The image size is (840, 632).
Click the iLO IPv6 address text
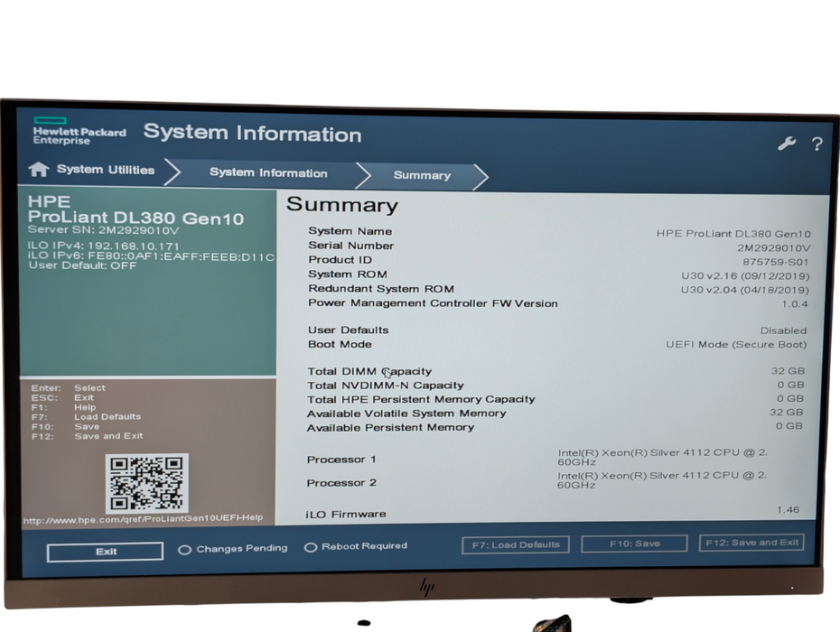pos(151,256)
